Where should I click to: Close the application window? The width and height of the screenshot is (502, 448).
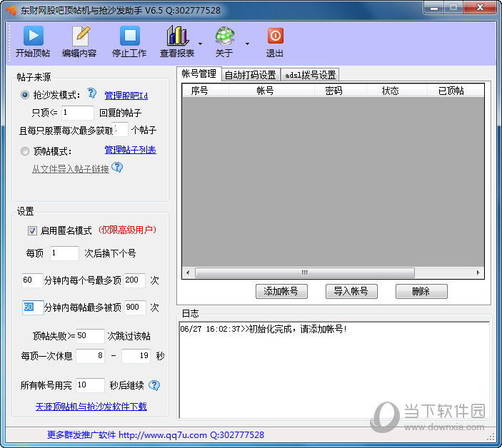coord(480,8)
